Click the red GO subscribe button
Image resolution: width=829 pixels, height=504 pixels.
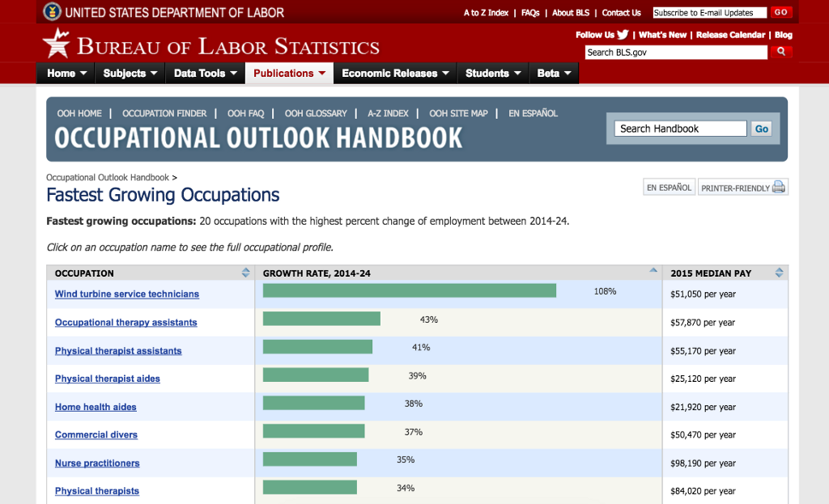point(781,12)
